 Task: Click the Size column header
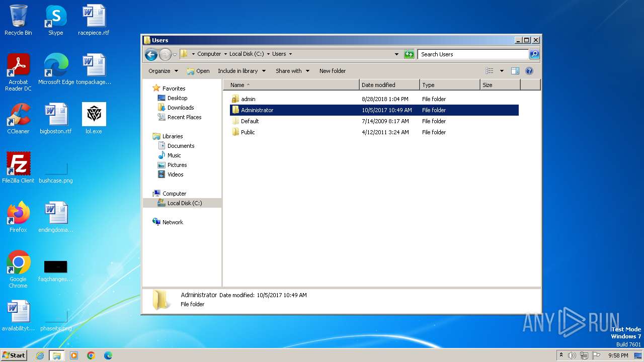[x=500, y=85]
